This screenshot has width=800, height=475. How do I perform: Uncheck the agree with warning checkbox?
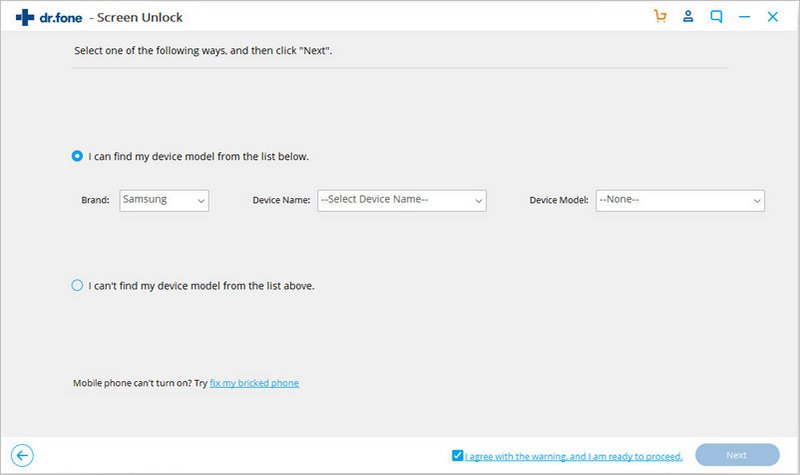click(x=457, y=455)
